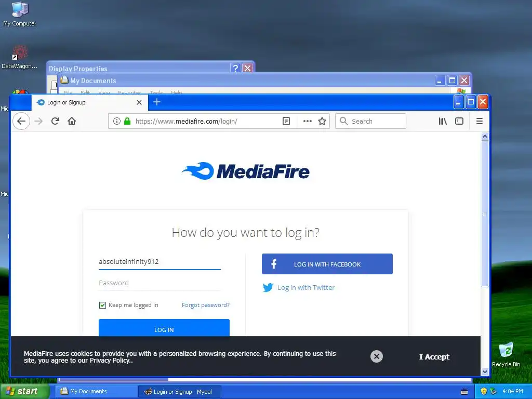The height and width of the screenshot is (399, 532).
Task: Click Twitter bird icon
Action: 268,288
